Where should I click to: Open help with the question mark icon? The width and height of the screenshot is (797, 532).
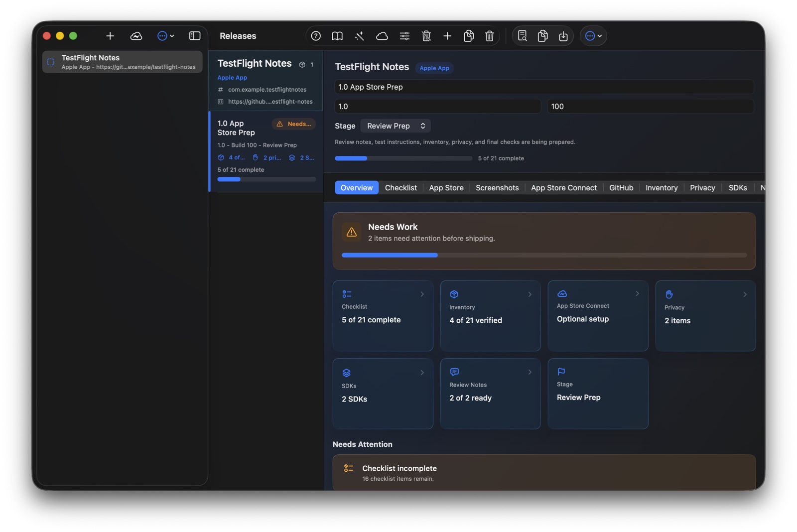tap(316, 36)
